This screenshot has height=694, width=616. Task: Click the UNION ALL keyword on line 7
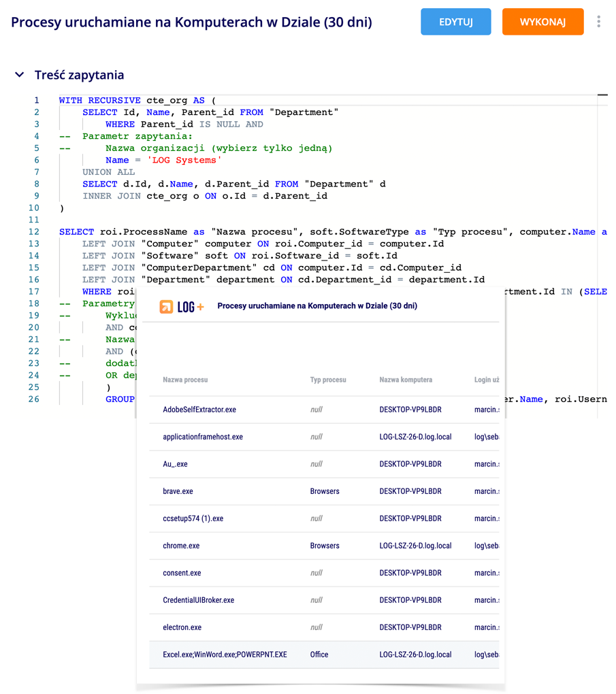coord(108,172)
